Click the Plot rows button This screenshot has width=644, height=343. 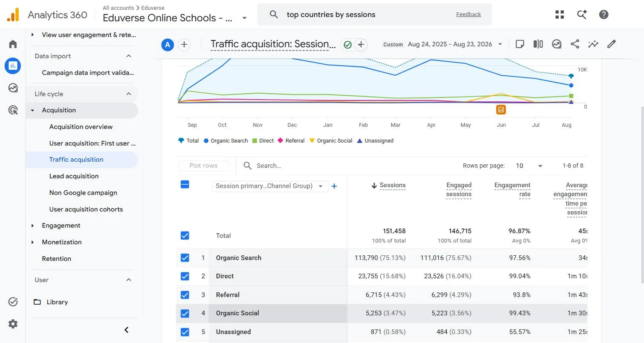(204, 166)
